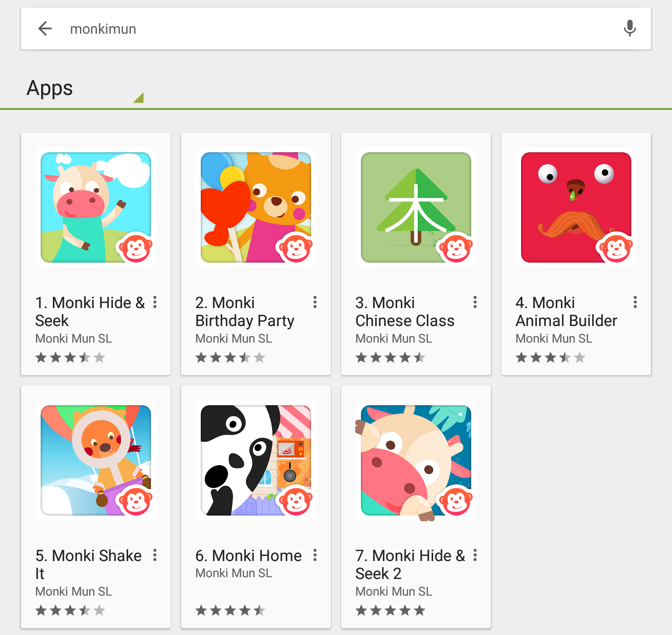Tap the back arrow in search bar
This screenshot has width=672, height=635.
[x=45, y=29]
